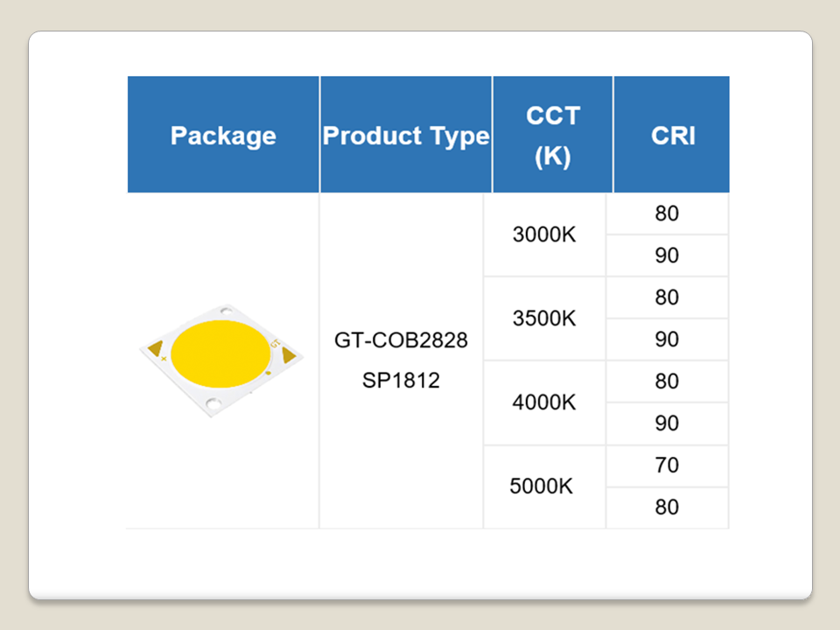Screen dimensions: 840x630
Task: Select the CRI column header
Action: (x=673, y=136)
